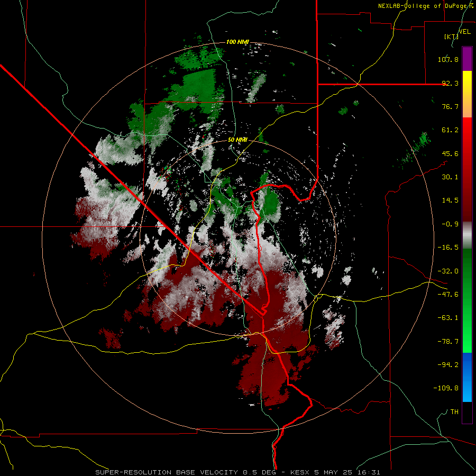Click the VEL legend title
Viewport: 476px width, 476px height.
(464, 32)
